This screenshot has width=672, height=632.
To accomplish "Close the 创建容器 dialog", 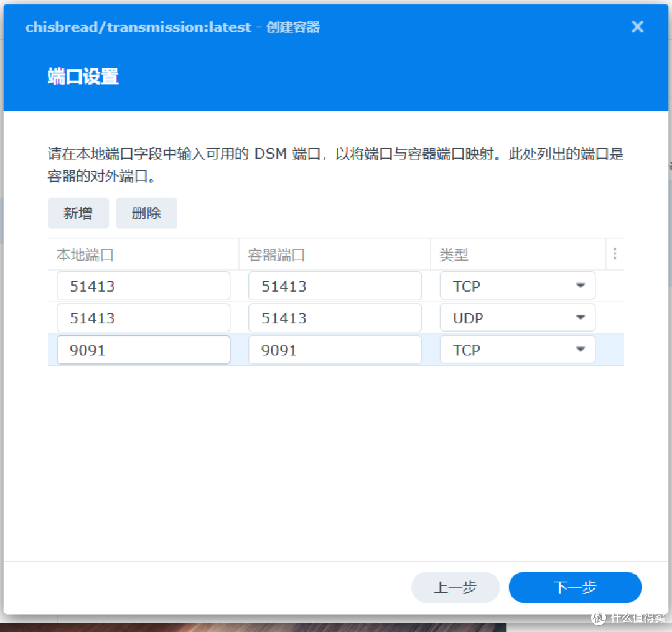I will (637, 27).
